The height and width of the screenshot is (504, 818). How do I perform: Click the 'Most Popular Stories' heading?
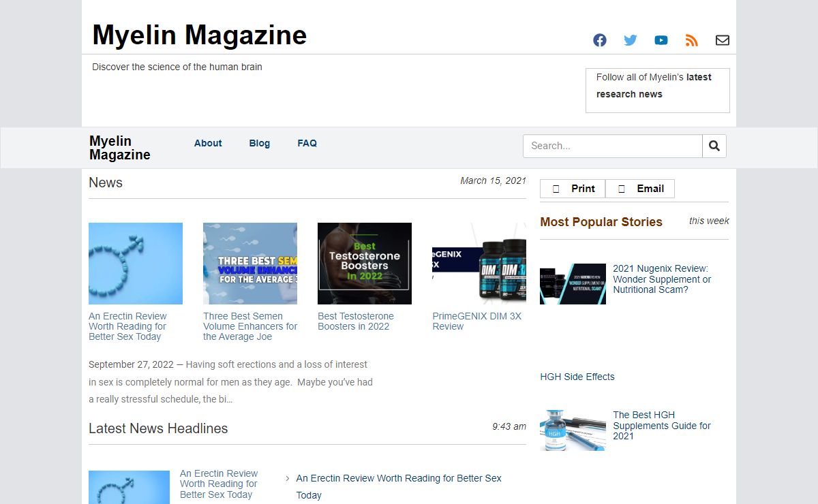click(x=601, y=222)
